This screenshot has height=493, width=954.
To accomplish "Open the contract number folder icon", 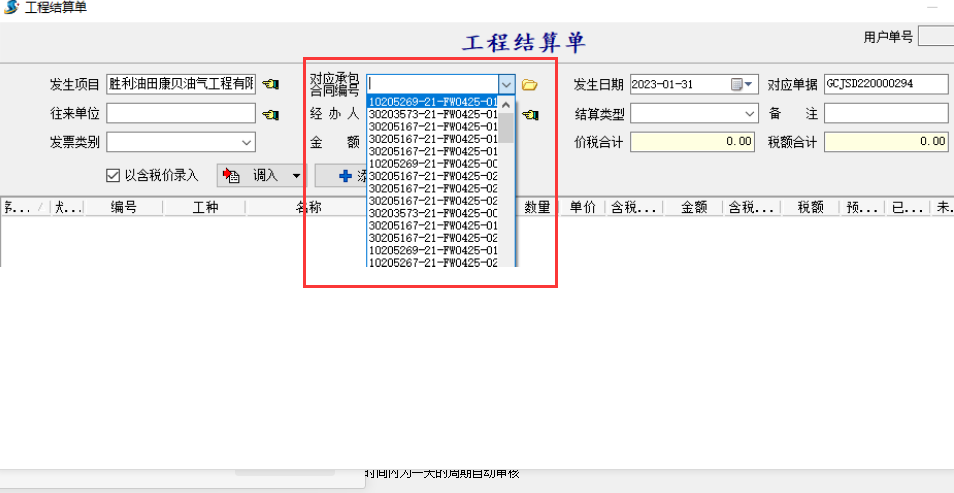I will point(530,85).
